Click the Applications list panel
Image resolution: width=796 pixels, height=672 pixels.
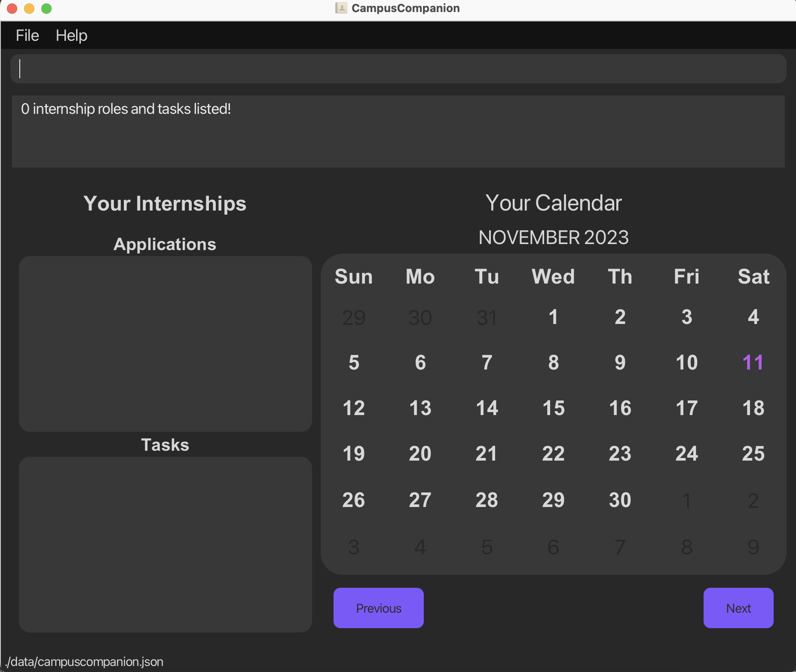[x=165, y=344]
